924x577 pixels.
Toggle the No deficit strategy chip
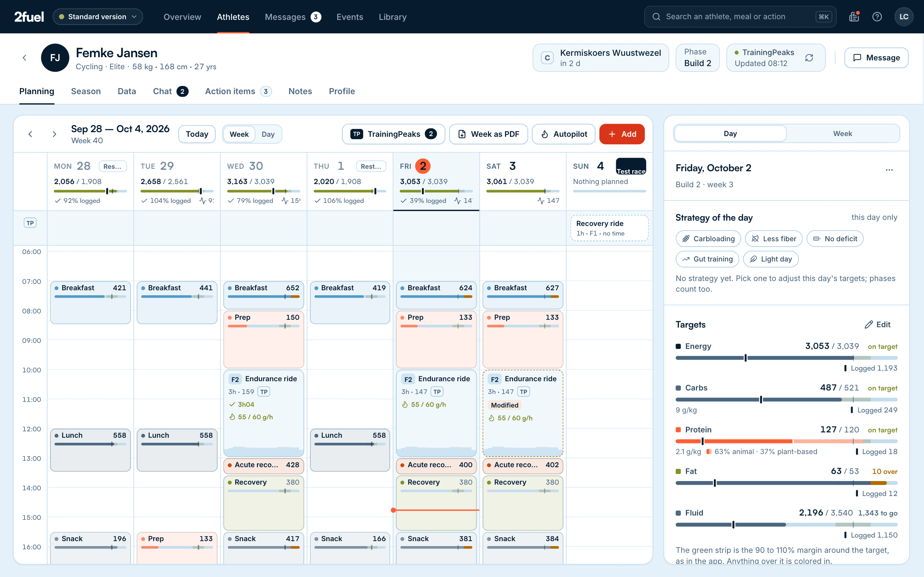835,238
